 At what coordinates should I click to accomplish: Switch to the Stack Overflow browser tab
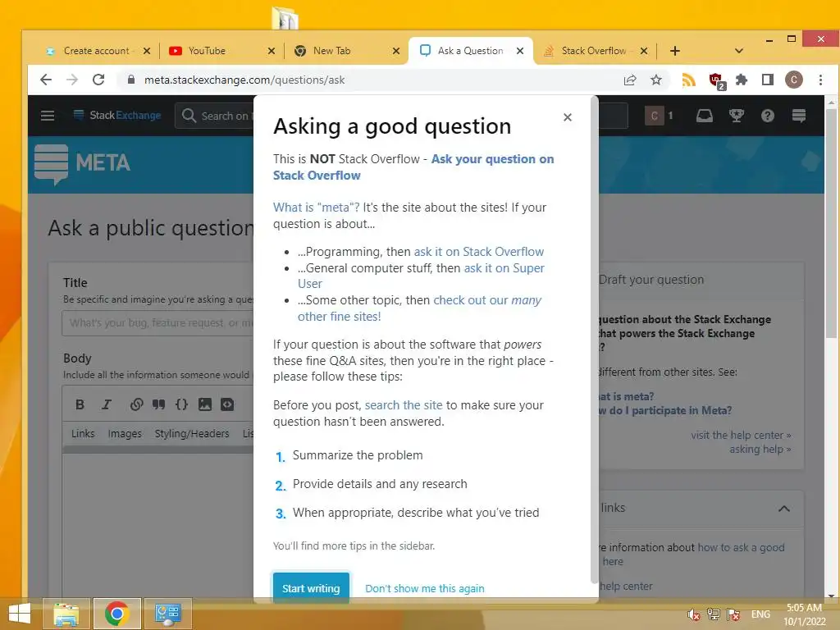(594, 51)
